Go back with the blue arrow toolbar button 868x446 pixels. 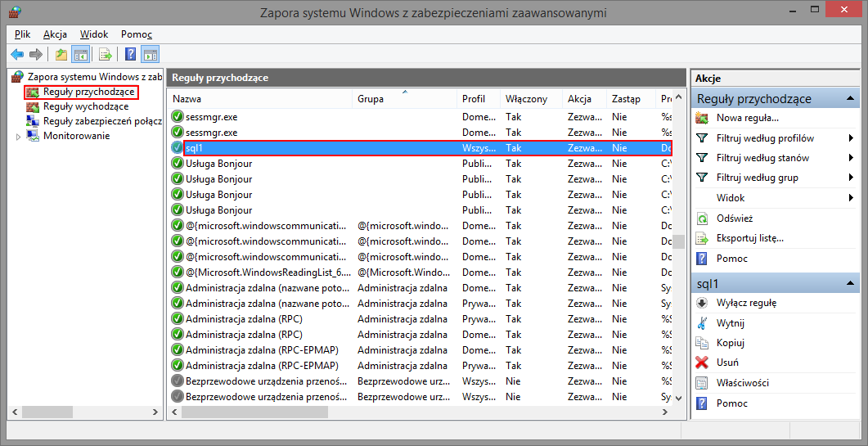[17, 54]
